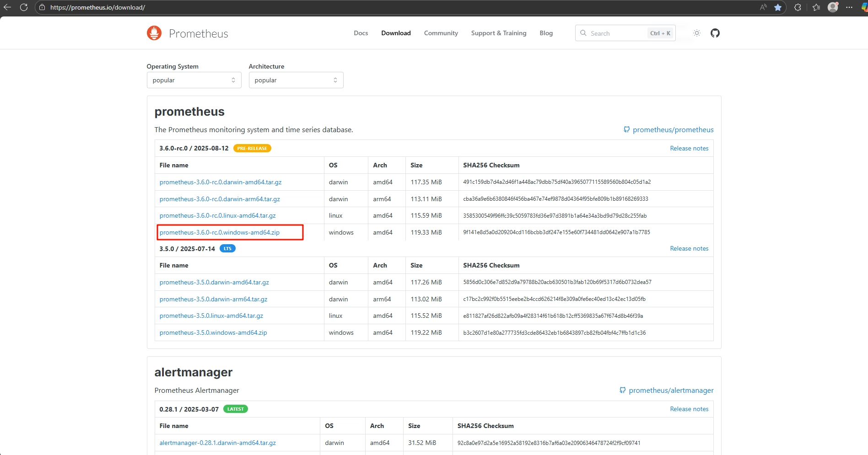Open the Architecture dropdown

click(296, 80)
